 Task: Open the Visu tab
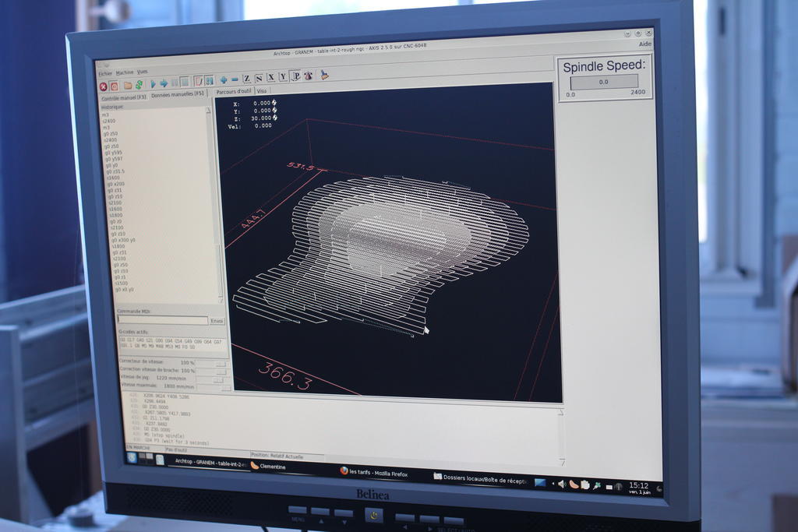coord(262,91)
